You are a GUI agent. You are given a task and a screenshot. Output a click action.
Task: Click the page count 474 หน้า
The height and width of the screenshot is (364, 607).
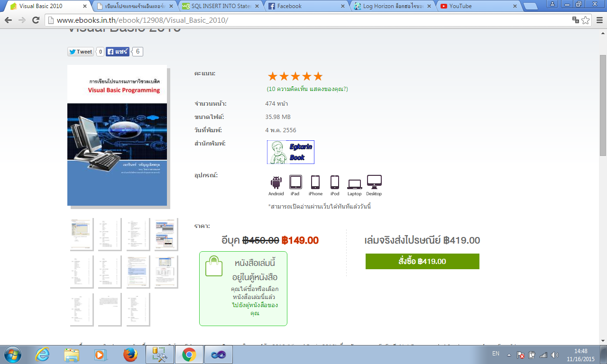276,103
